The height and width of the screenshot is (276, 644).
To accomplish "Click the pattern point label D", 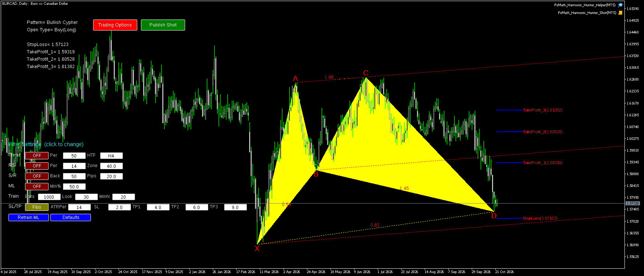I will click(x=494, y=216).
